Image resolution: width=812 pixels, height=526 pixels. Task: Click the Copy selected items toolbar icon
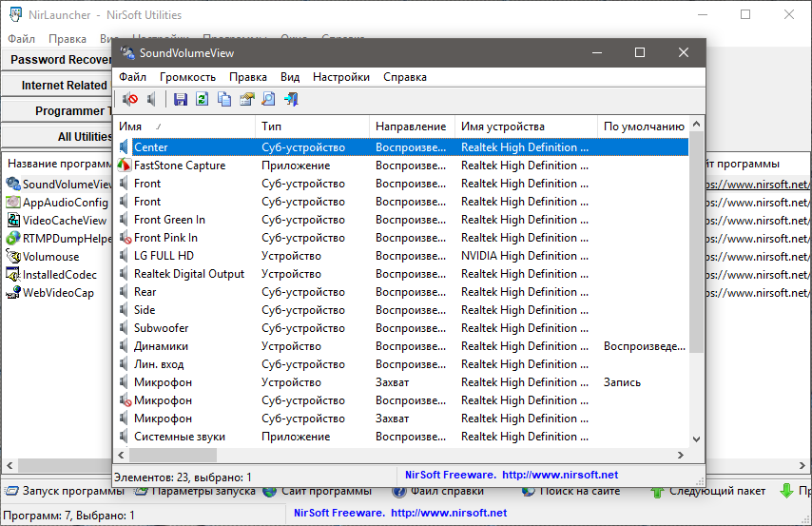(224, 99)
